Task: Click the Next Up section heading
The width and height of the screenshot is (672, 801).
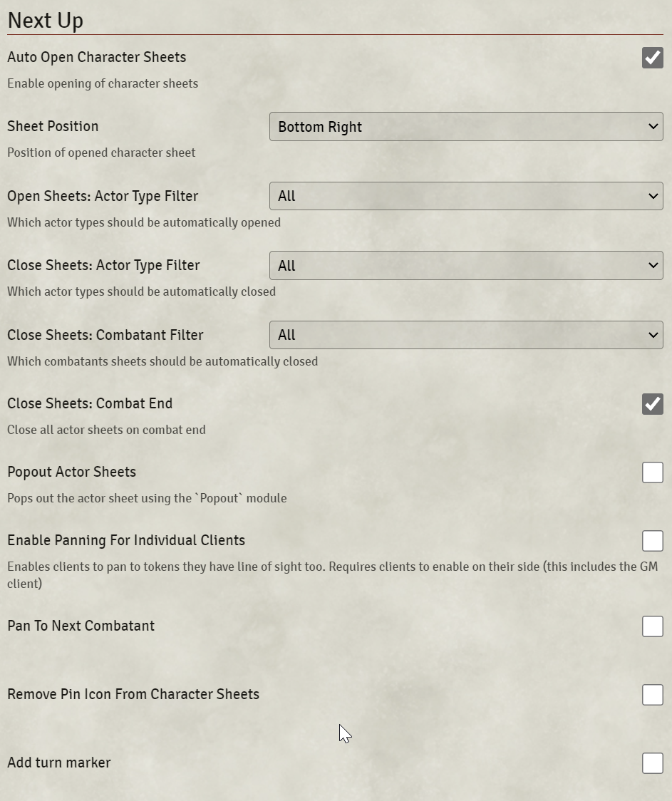Action: coord(46,21)
